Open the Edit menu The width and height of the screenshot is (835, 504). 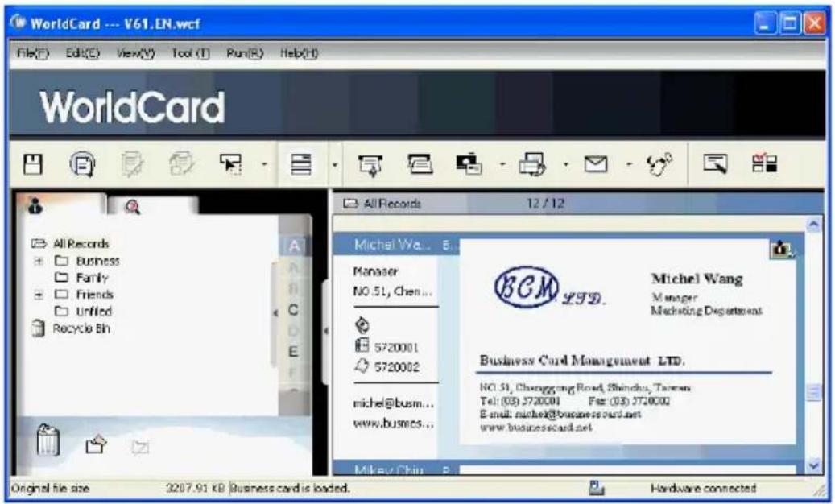pos(83,53)
